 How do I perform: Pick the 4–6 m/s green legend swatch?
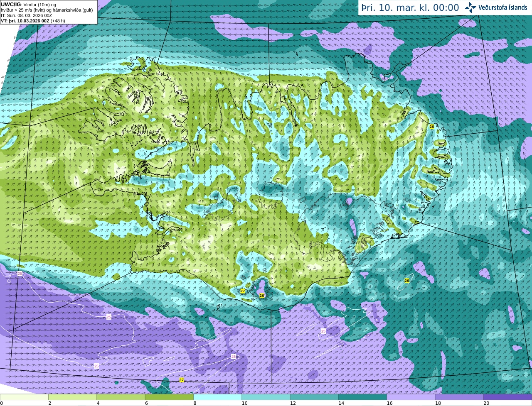click(x=121, y=397)
